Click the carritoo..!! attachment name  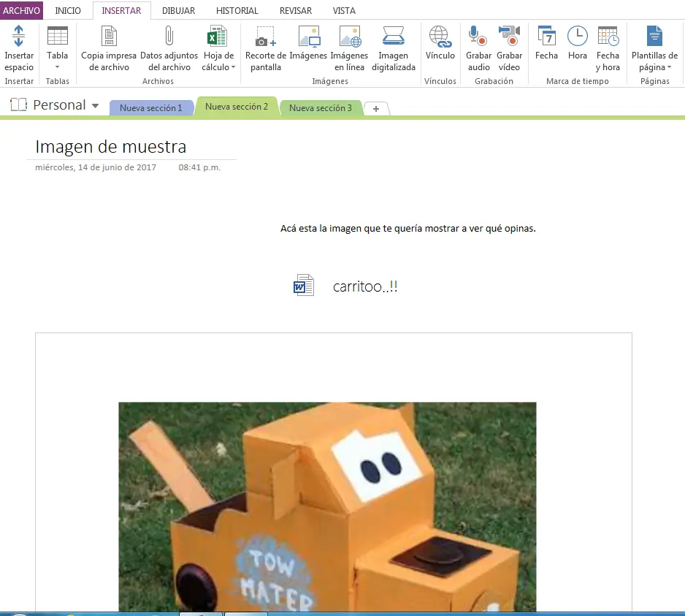365,286
